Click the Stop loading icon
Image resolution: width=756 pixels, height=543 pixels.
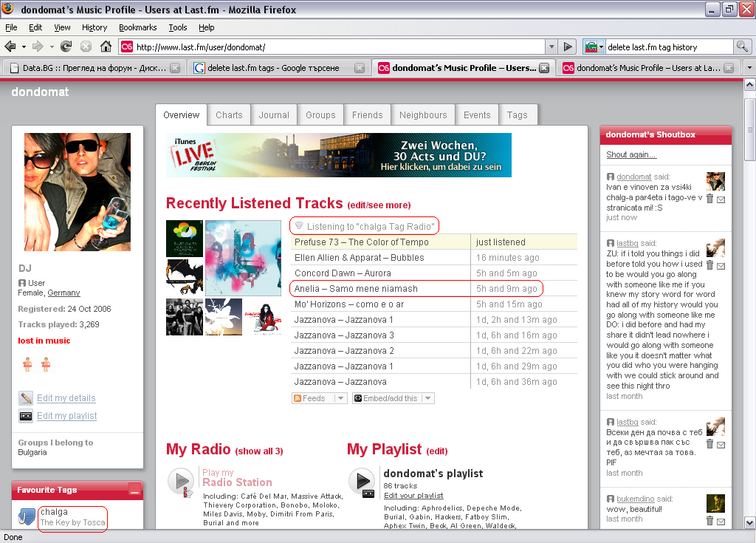pyautogui.click(x=86, y=47)
